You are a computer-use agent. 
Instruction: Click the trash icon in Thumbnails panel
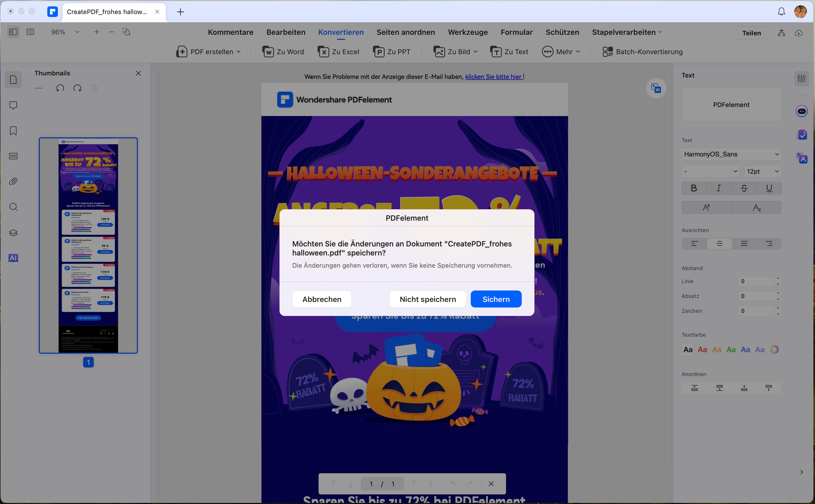[94, 88]
